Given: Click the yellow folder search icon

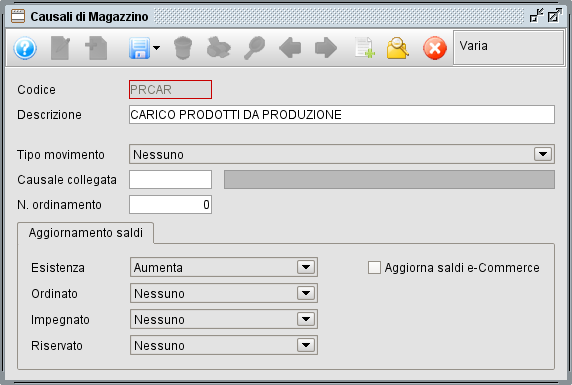Looking at the screenshot, I should (398, 48).
